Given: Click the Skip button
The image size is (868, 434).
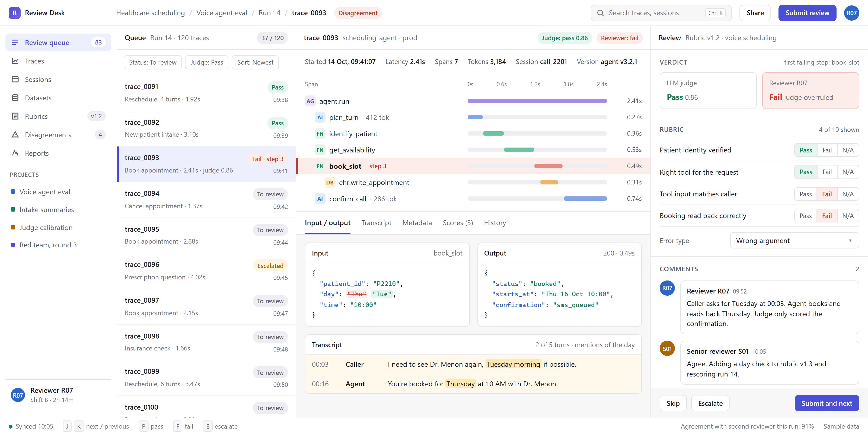Looking at the screenshot, I should [673, 403].
